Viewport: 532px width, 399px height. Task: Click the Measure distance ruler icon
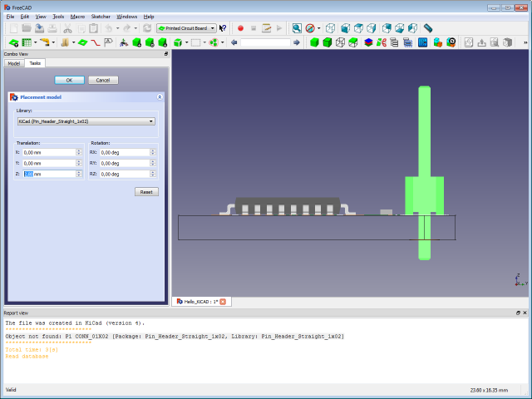(x=428, y=28)
